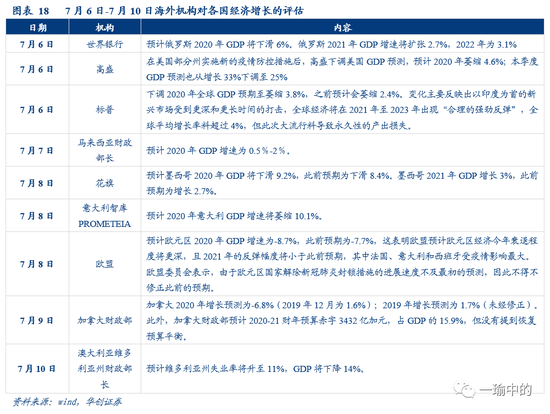
Task: Click the date cell in the 标普 row
Action: coord(37,109)
